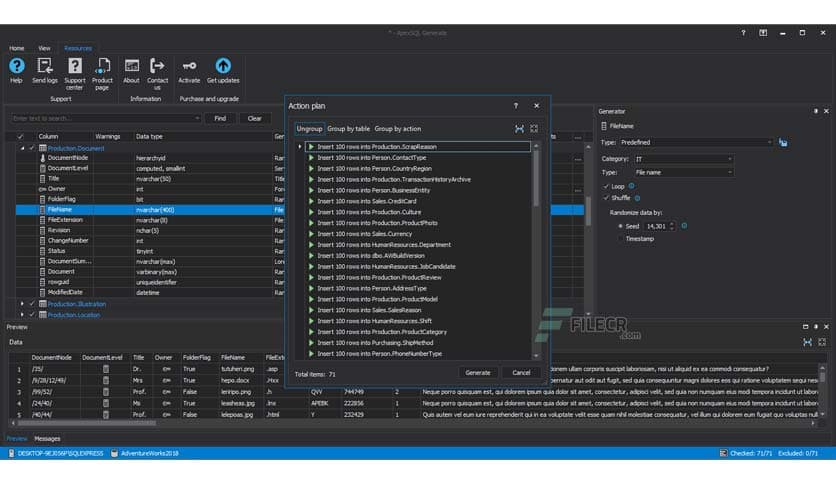Open the Type dropdown showing Predefined
Image resolution: width=836 pixels, height=484 pixels.
(695, 143)
